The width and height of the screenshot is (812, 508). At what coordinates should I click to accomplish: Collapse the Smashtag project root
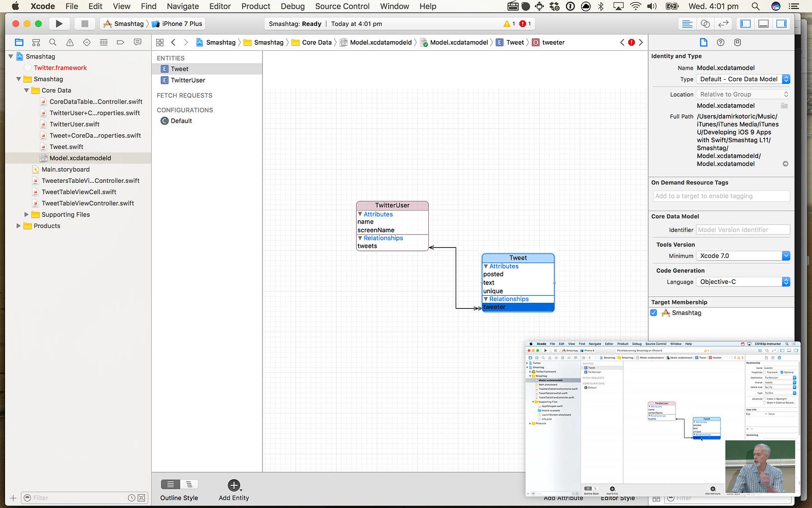click(11, 56)
